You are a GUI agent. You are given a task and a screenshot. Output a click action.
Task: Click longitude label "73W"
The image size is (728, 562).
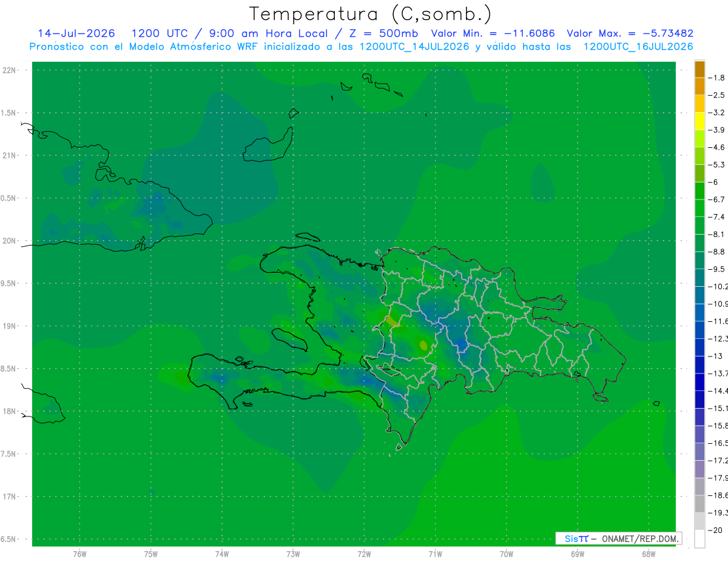pos(293,554)
